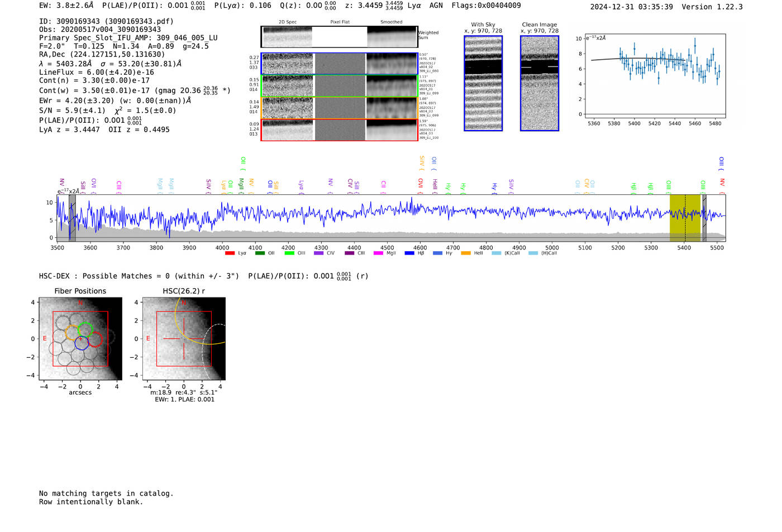Click the yellow highlighted region in spectrum
This screenshot has width=782, height=532.
[685, 218]
